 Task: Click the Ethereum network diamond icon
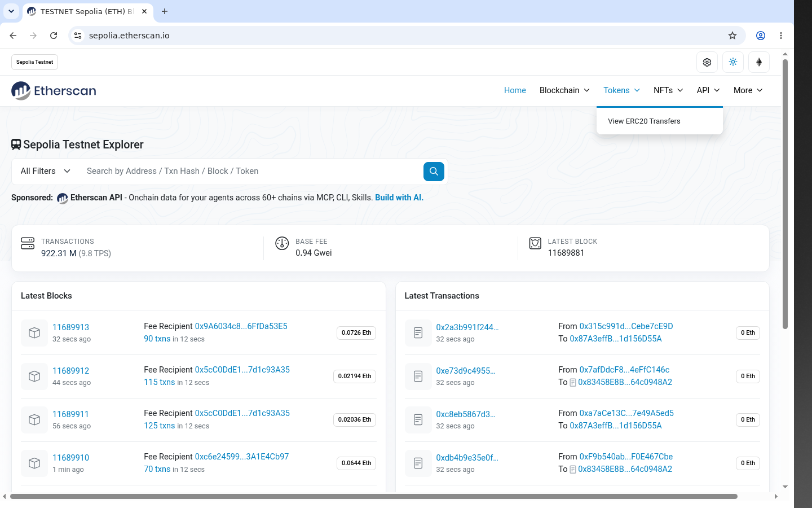(759, 62)
